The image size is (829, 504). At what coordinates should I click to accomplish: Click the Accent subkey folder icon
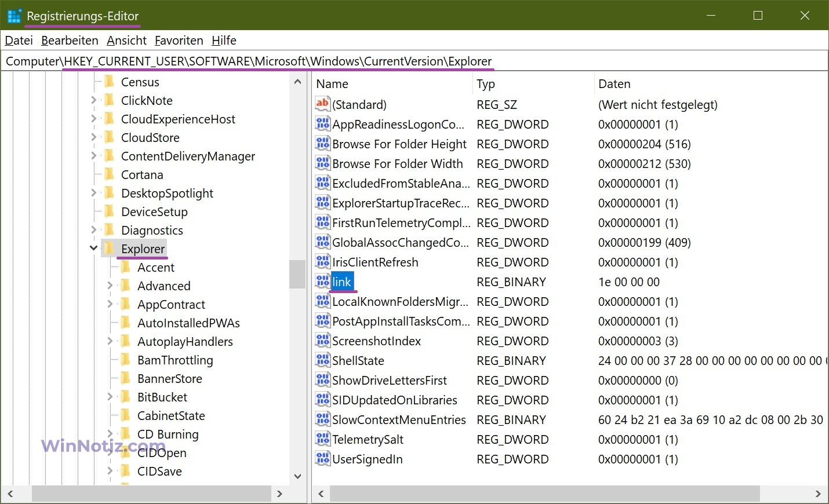click(x=125, y=267)
